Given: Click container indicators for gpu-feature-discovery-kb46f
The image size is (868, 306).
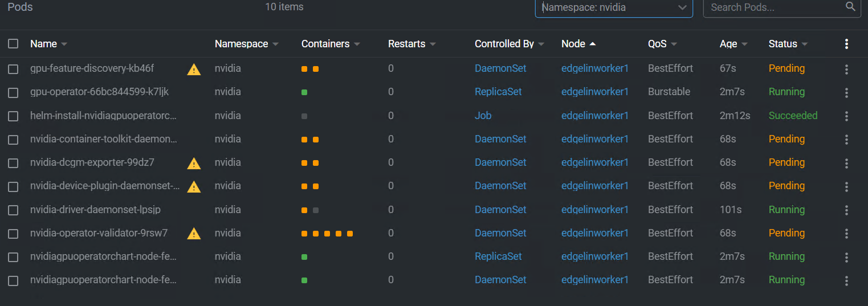Looking at the screenshot, I should [x=310, y=69].
